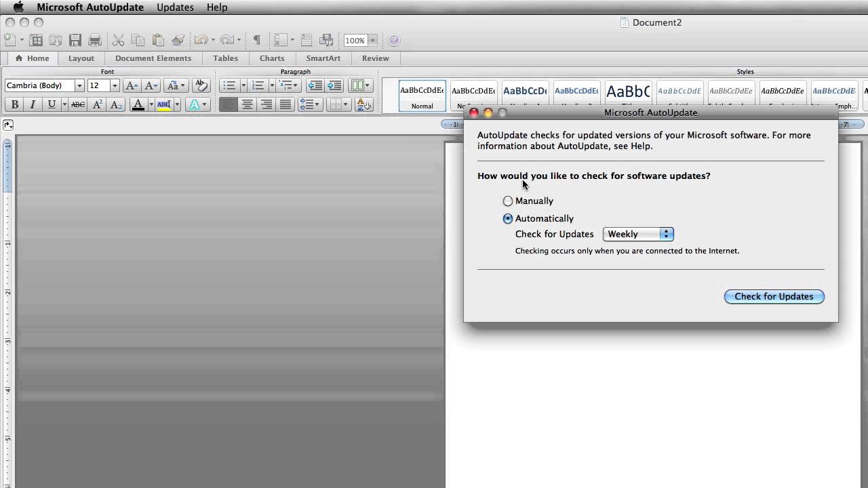Select Center Text alignment
The width and height of the screenshot is (868, 488).
tap(248, 104)
